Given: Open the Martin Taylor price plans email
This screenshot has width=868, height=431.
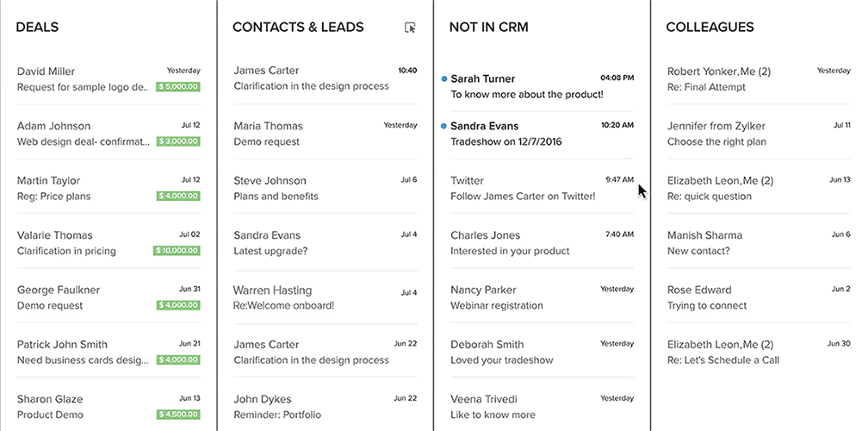Looking at the screenshot, I should pyautogui.click(x=108, y=189).
